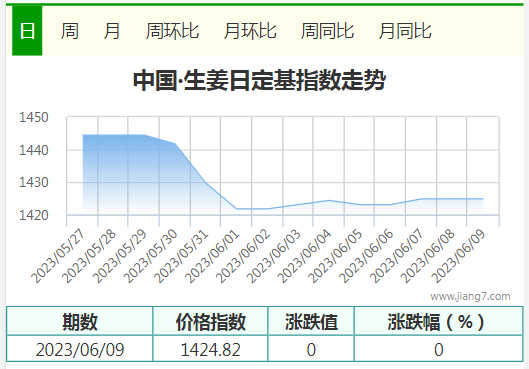Image resolution: width=529 pixels, height=369 pixels.
Task: Switch to the 周 weekly tab
Action: click(70, 31)
